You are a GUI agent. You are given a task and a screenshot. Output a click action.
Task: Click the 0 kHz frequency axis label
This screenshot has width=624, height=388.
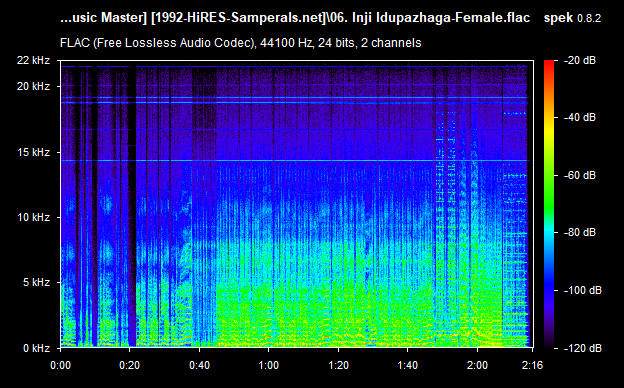tap(36, 349)
